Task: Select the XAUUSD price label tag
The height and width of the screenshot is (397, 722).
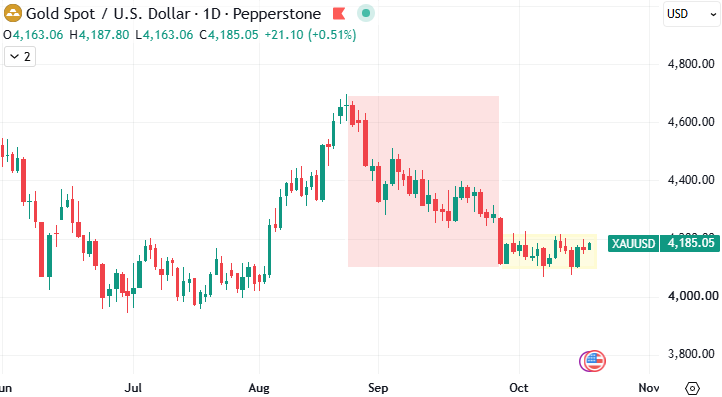Action: click(x=634, y=243)
